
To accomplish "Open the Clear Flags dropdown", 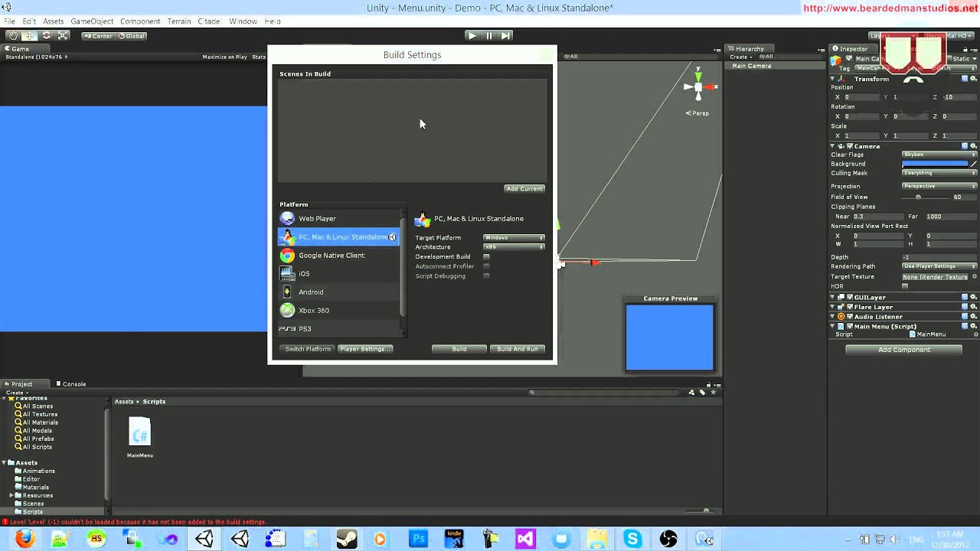I will pos(940,155).
